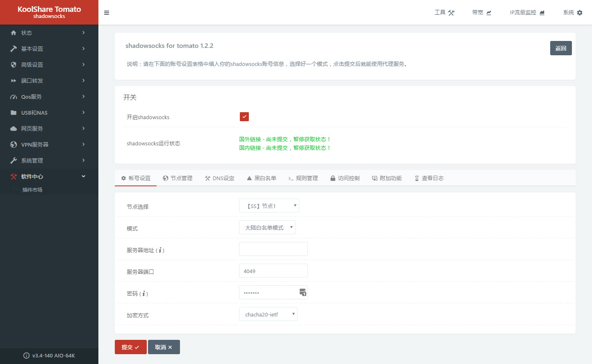The width and height of the screenshot is (592, 364).
Task: Click the hamburger menu icon in header
Action: point(107,13)
